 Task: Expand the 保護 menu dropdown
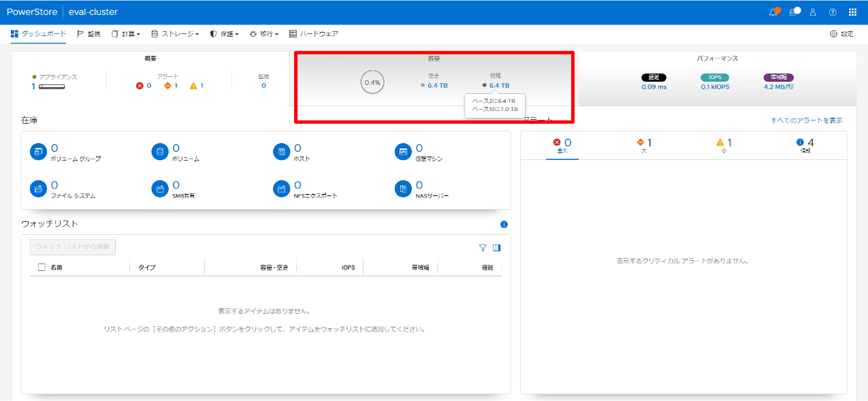(x=224, y=34)
